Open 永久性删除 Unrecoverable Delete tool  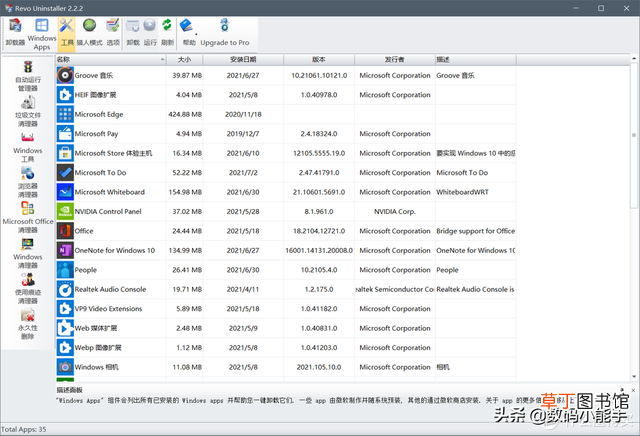coord(28,324)
